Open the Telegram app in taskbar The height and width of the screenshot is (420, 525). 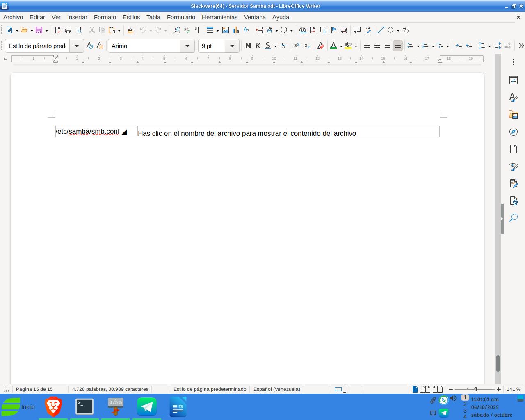coord(146,407)
